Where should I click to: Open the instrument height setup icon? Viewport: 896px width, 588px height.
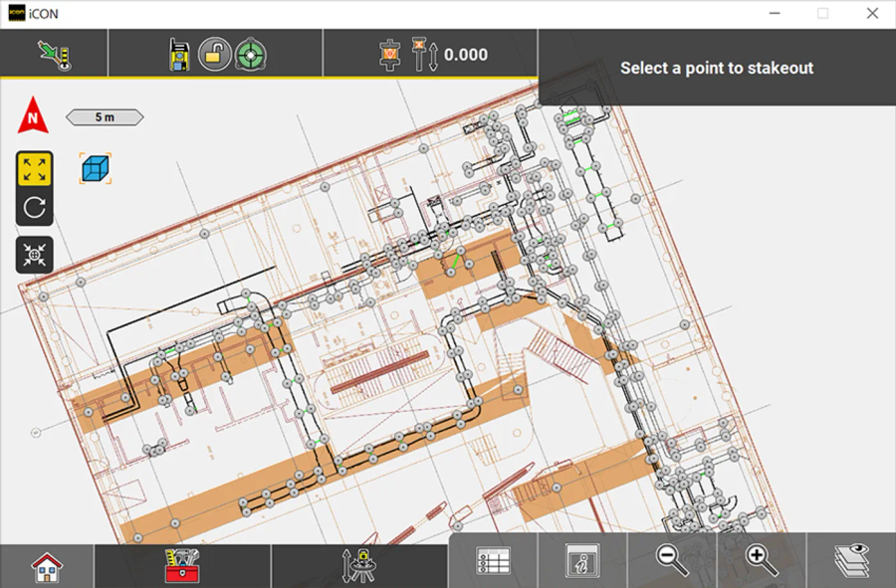tap(358, 565)
